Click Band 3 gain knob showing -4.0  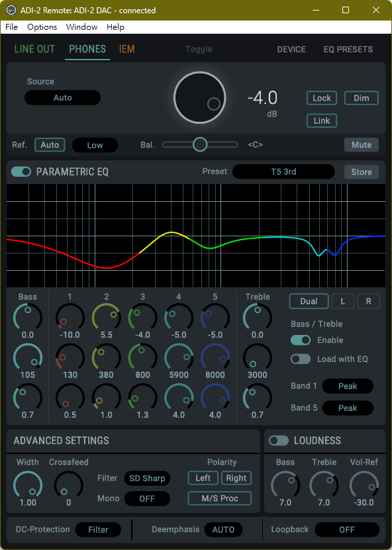click(142, 318)
